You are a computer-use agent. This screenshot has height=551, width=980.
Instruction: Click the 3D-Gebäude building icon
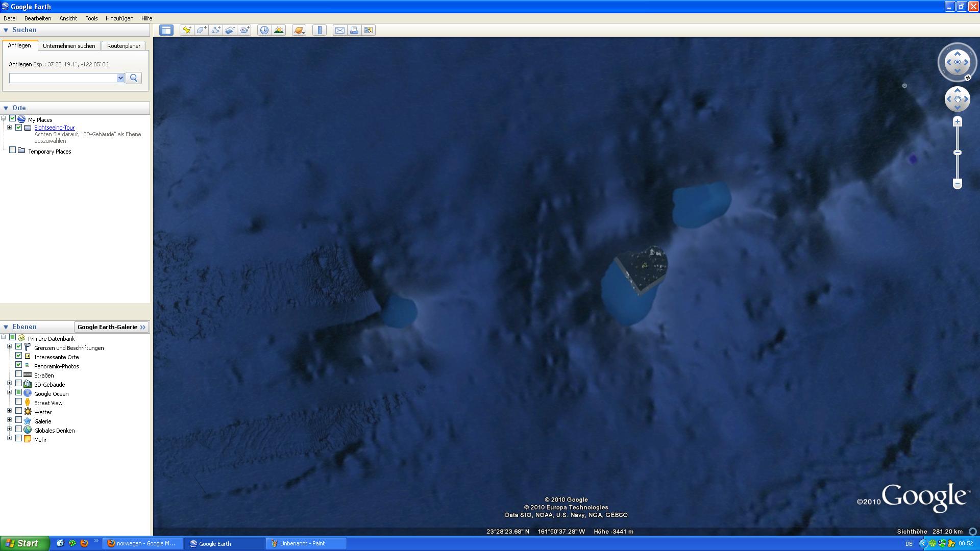28,384
